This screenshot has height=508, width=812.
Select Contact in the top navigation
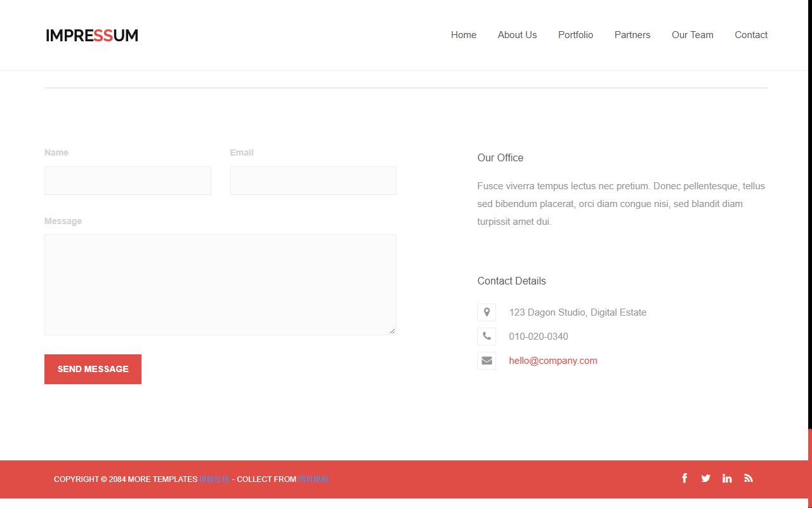point(751,35)
